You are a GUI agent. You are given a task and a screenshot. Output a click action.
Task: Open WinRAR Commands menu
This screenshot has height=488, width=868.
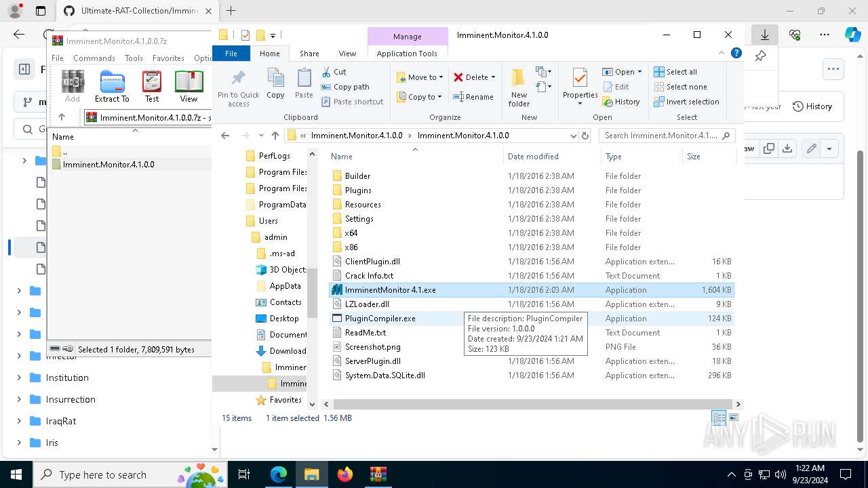[94, 58]
